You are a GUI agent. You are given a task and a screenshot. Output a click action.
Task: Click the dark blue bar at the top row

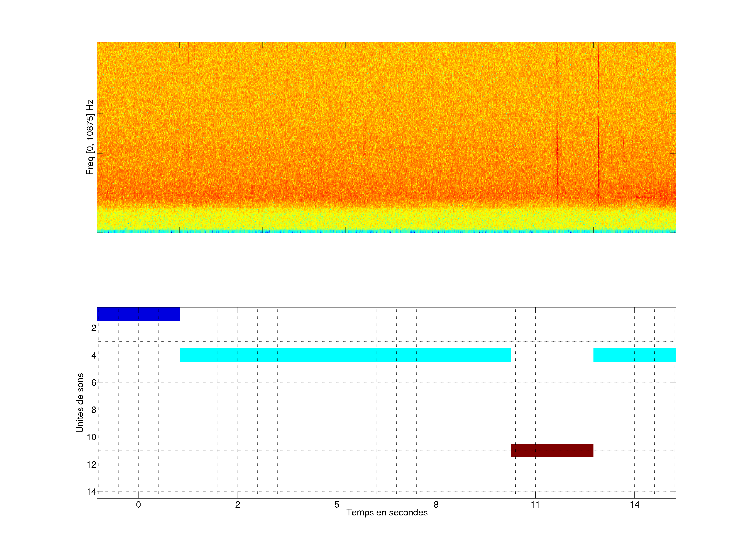click(x=138, y=314)
